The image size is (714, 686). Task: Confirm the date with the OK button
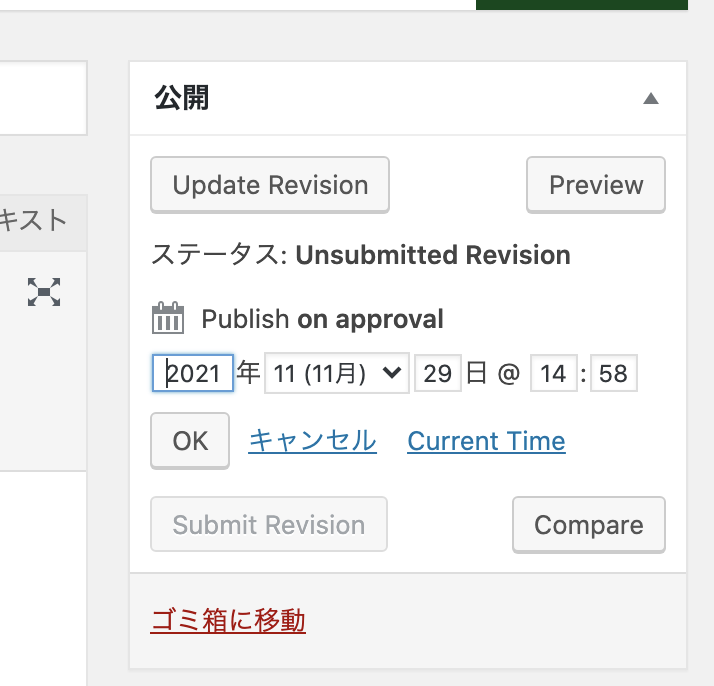pyautogui.click(x=190, y=441)
